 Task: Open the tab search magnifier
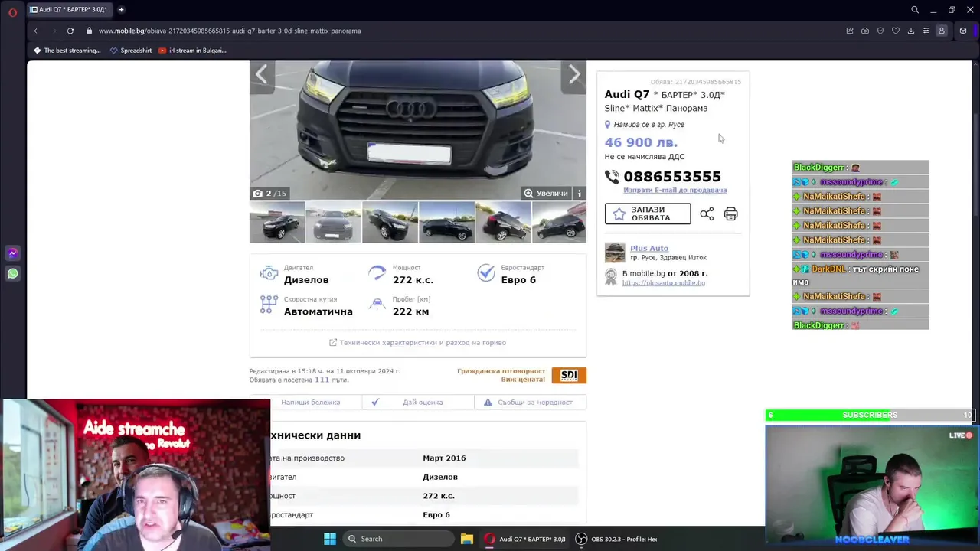(x=915, y=10)
